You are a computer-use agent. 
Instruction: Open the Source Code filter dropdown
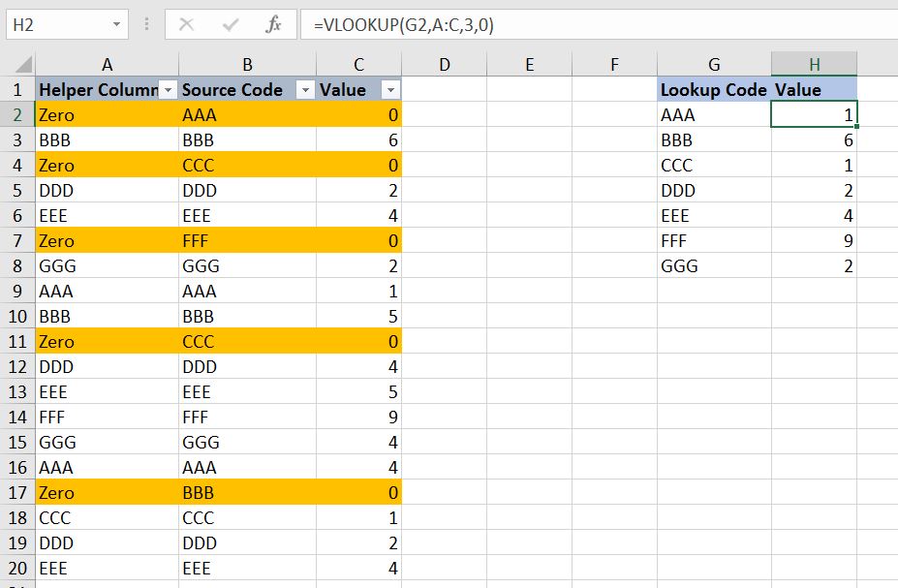[x=307, y=89]
